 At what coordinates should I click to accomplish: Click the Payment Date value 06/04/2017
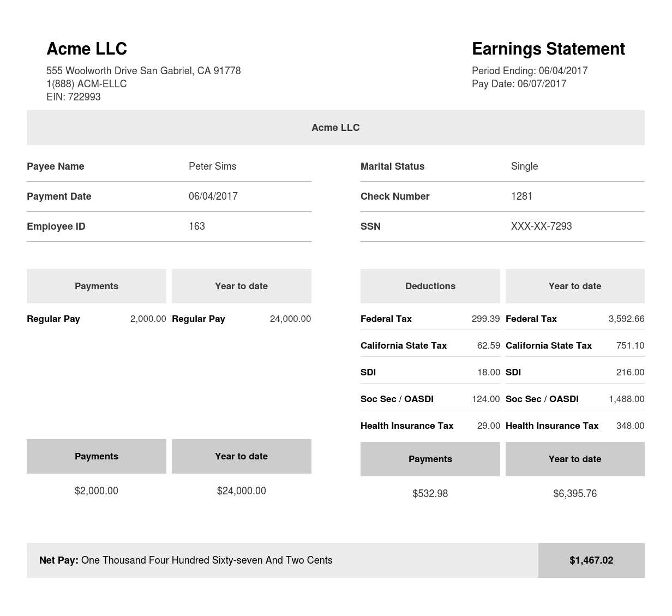coord(213,196)
